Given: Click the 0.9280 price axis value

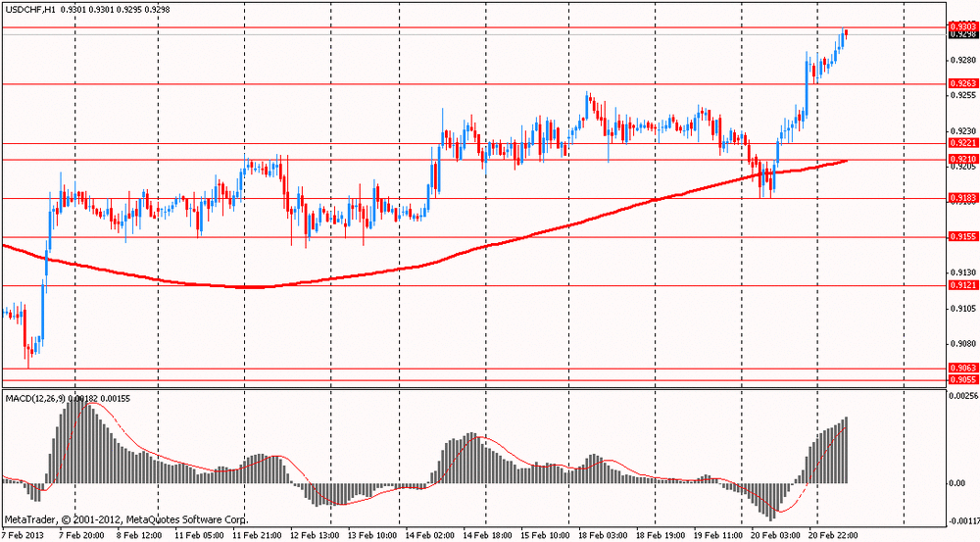Looking at the screenshot, I should click(x=962, y=61).
